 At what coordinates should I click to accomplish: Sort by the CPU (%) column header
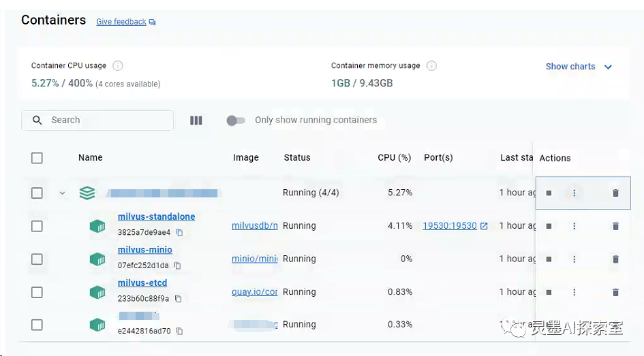[395, 157]
